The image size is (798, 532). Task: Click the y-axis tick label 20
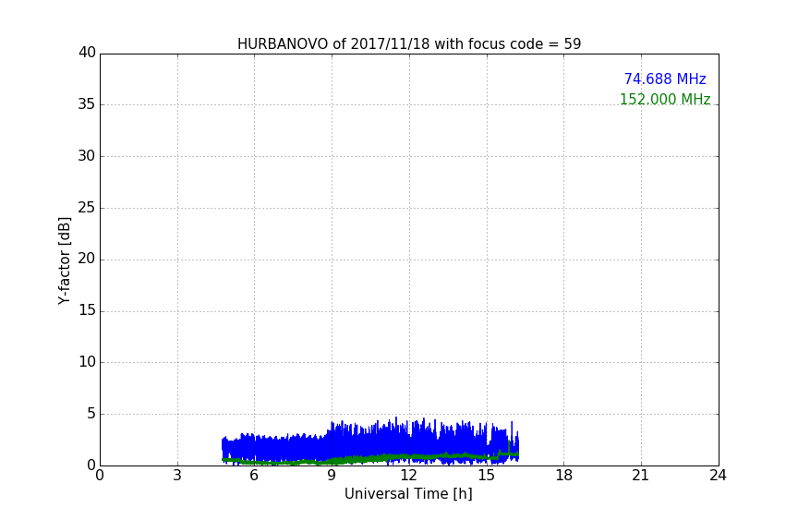[x=87, y=260]
